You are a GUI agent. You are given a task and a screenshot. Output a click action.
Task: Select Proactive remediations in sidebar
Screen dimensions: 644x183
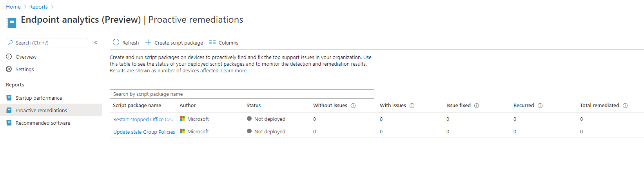pyautogui.click(x=41, y=110)
